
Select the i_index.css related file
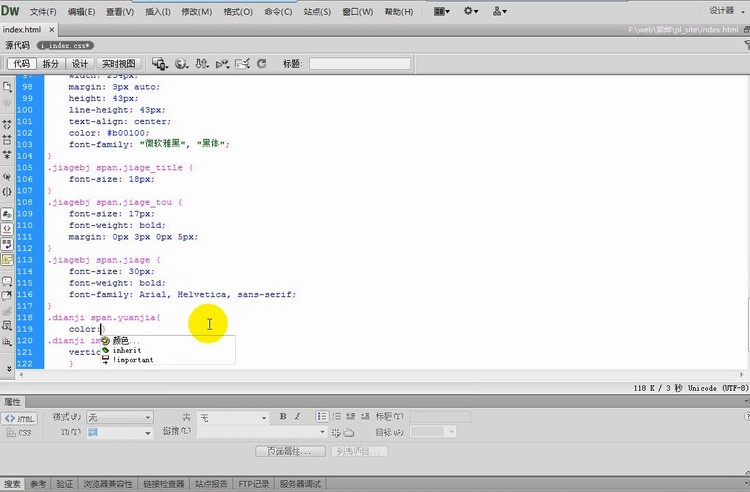[x=66, y=46]
